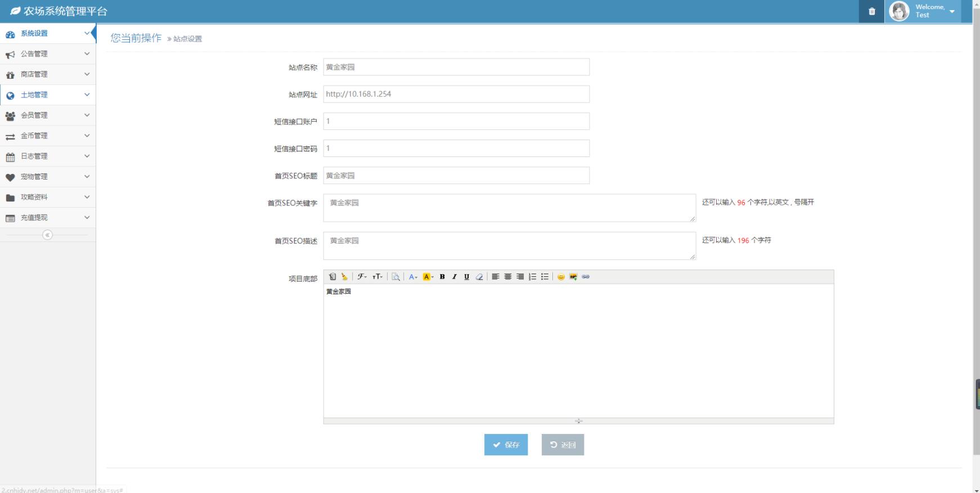Insert a bulleted list
This screenshot has height=493, width=980.
pos(545,277)
